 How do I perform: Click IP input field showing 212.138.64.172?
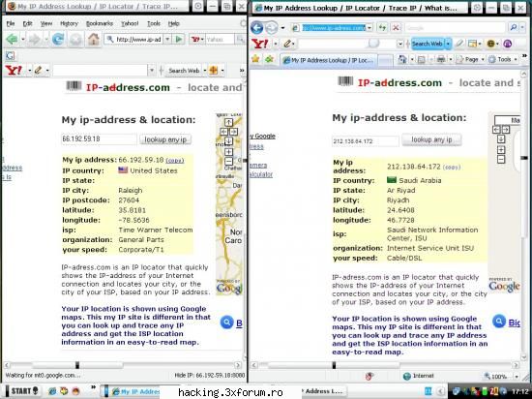(365, 141)
